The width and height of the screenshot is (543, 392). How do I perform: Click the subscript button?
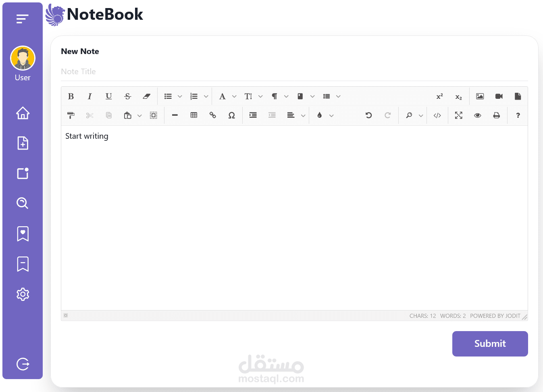point(459,96)
